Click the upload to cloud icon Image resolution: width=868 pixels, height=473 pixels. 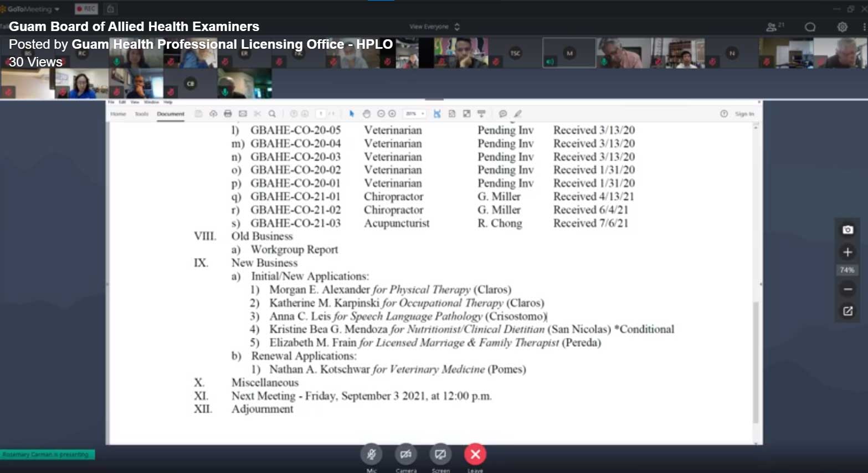click(x=213, y=114)
